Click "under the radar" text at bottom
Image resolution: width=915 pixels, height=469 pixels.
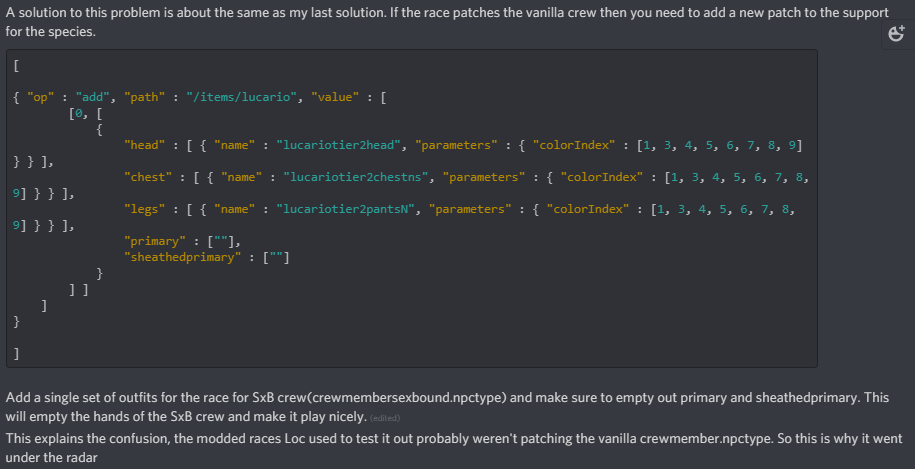(51, 457)
